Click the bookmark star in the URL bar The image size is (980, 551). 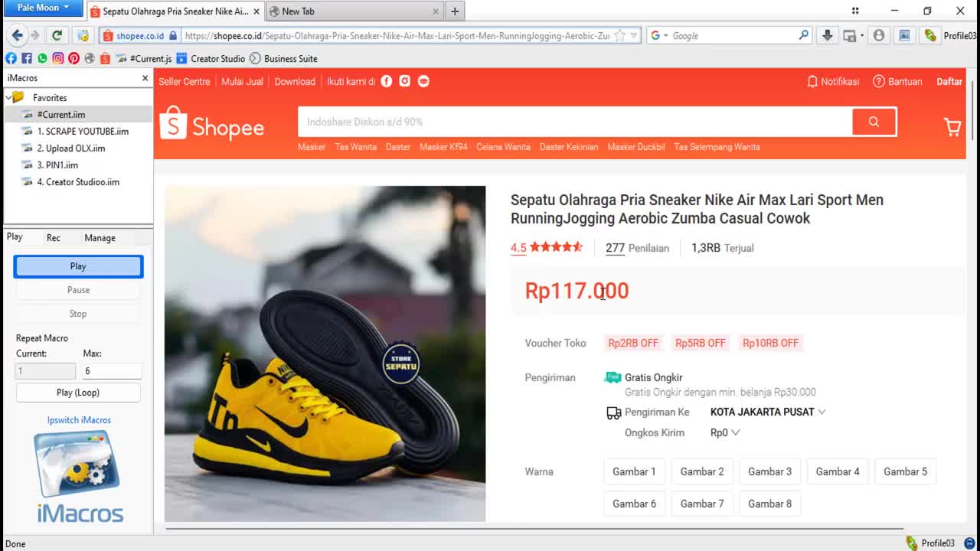pos(619,35)
